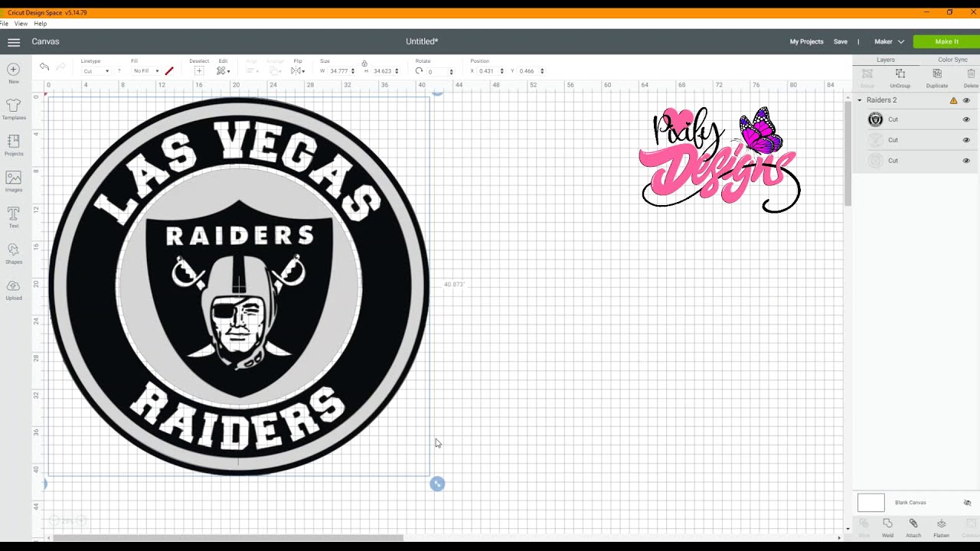Hide the third Cut layer

coord(966,161)
